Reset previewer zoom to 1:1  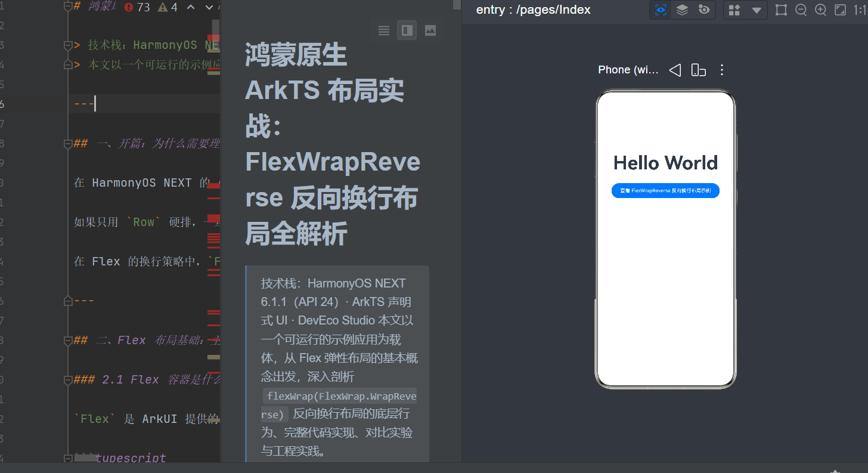(x=860, y=10)
